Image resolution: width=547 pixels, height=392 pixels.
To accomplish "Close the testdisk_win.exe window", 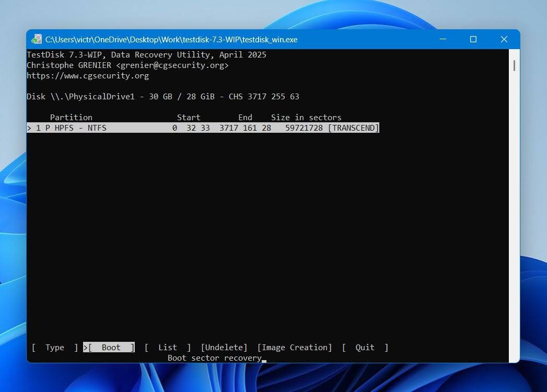I will (x=504, y=39).
